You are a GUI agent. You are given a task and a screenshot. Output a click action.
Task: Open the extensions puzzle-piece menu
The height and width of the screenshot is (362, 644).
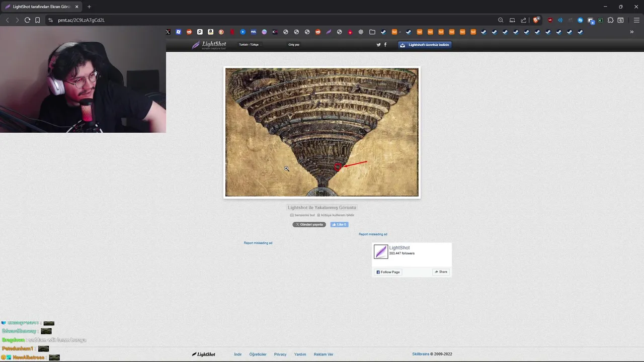[x=610, y=20]
